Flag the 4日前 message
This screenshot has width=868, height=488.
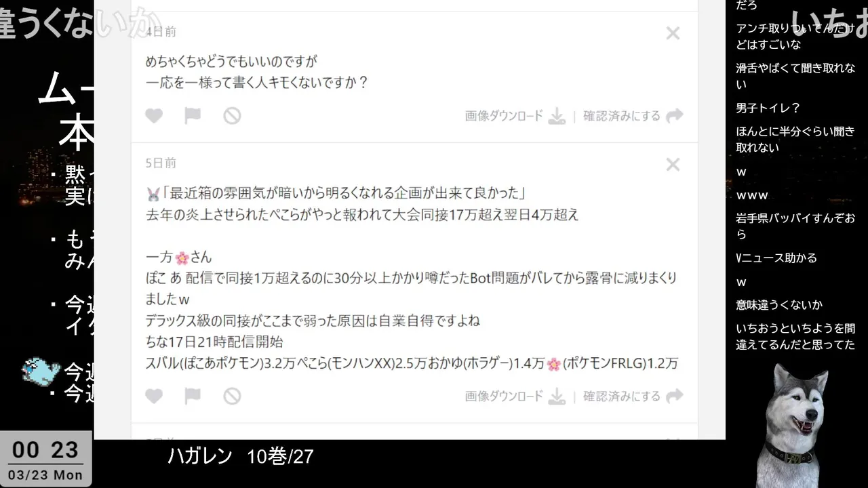point(193,116)
